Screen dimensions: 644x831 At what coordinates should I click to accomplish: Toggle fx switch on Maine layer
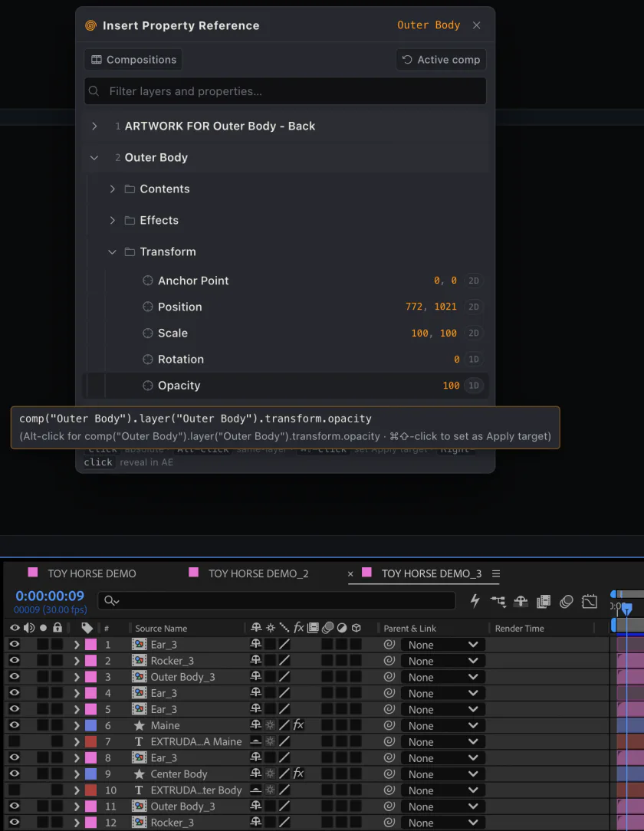298,725
